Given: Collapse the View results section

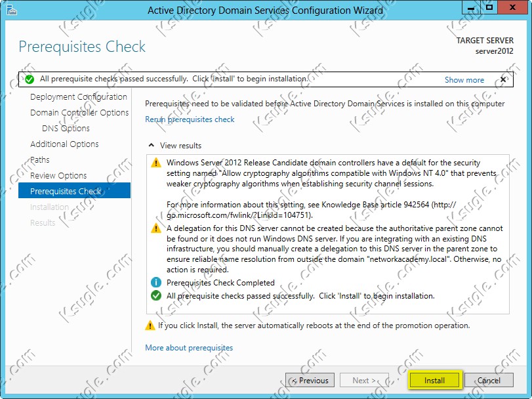Looking at the screenshot, I should click(152, 145).
